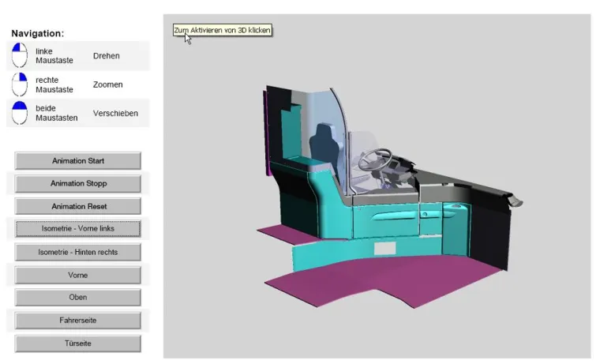Click the left mouse button rotate icon
Viewport: 600px width, 364px height.
pos(20,56)
